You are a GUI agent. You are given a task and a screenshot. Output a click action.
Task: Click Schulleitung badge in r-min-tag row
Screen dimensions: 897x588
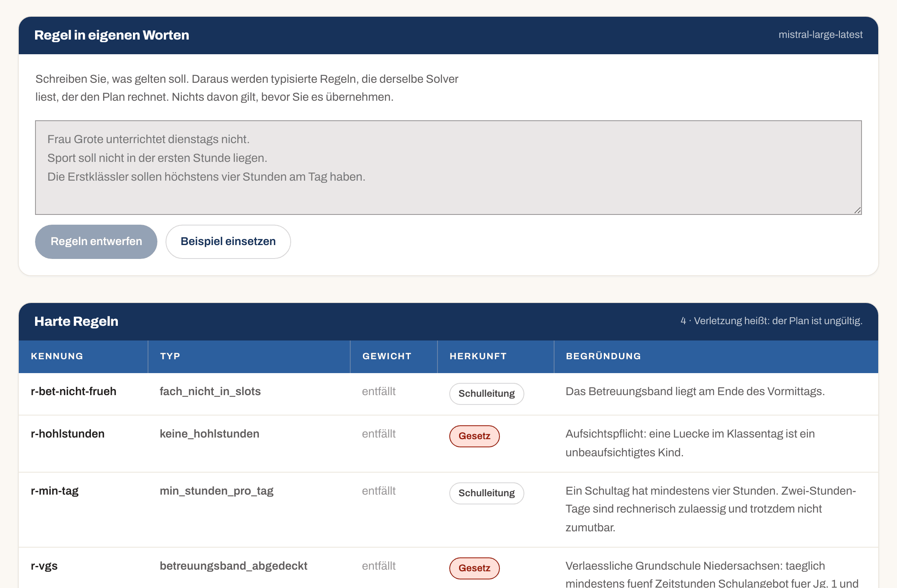click(x=486, y=493)
